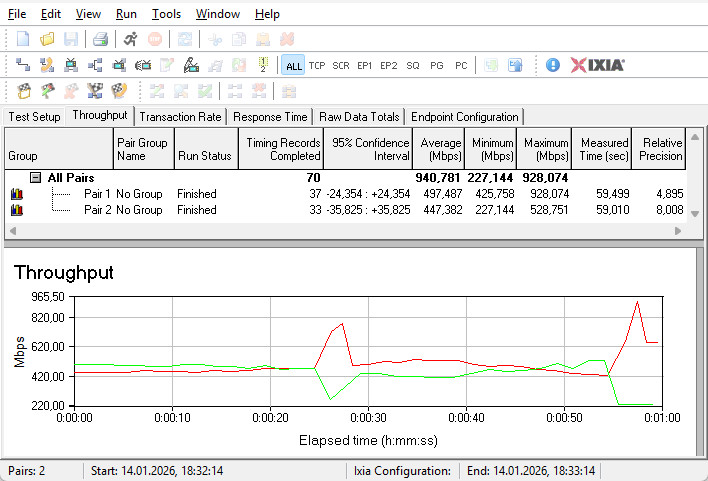
Task: Switch to the Response Time tab
Action: tap(270, 117)
